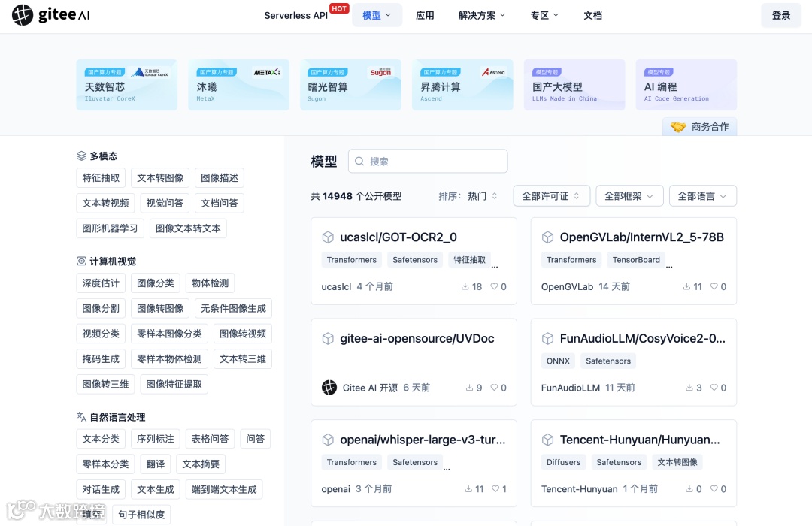The image size is (812, 526).
Task: Click the 自然语言处理 translate icon
Action: pos(81,416)
